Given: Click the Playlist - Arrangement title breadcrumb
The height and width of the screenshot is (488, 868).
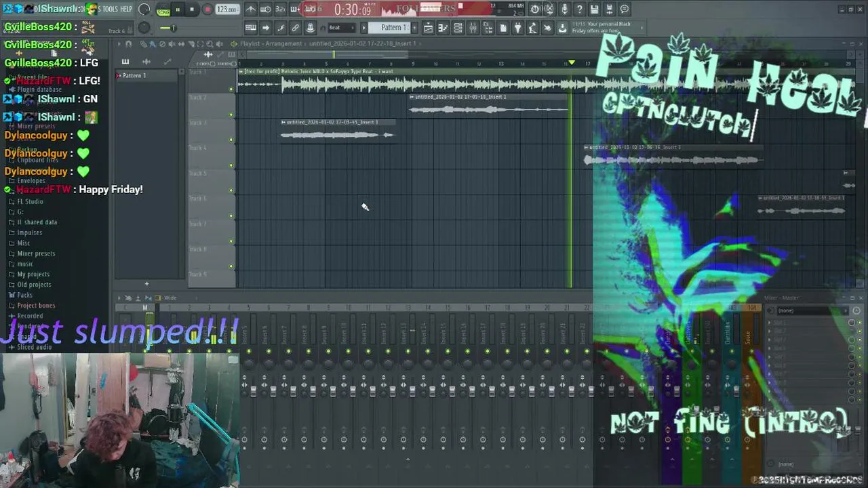Looking at the screenshot, I should [x=271, y=43].
